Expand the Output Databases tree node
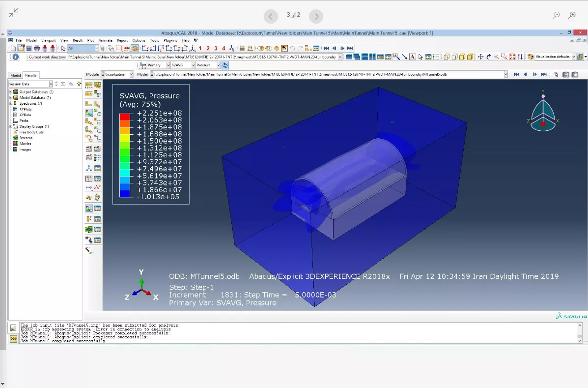 (10, 92)
